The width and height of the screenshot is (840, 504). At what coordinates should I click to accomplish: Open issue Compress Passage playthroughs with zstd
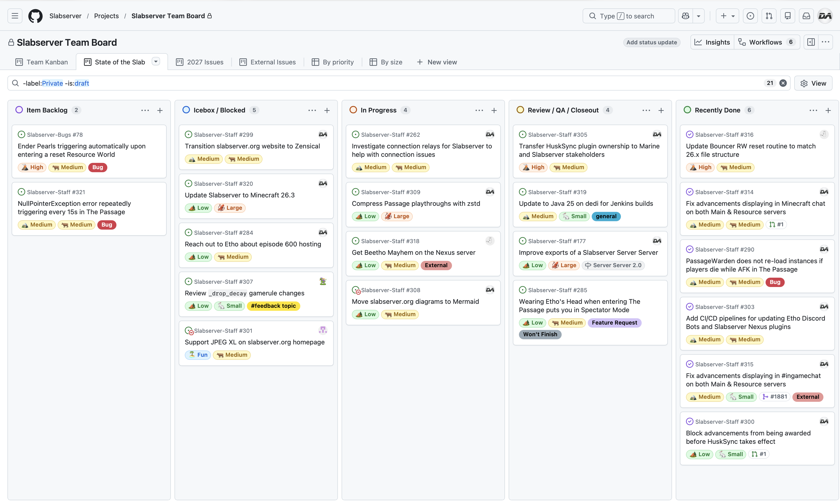click(x=416, y=204)
